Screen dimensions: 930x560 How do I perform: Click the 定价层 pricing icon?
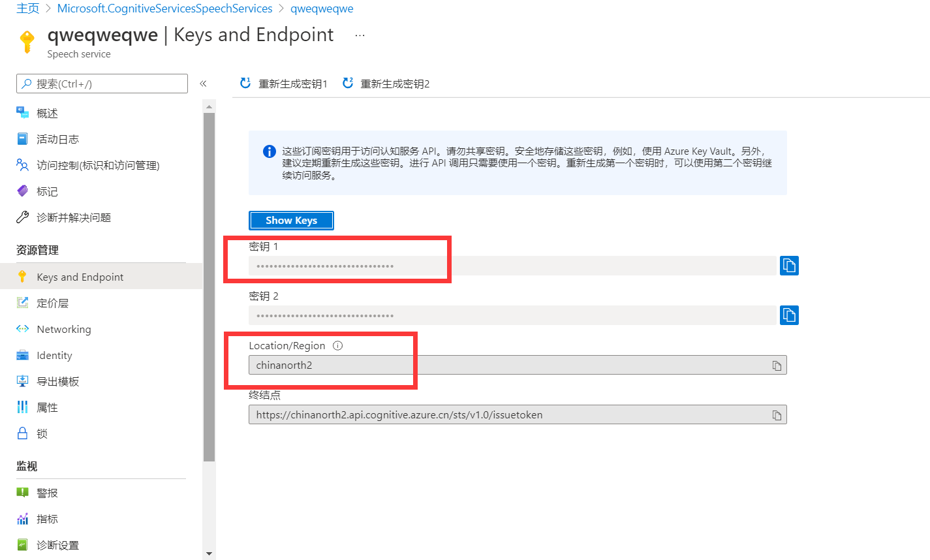coord(22,302)
